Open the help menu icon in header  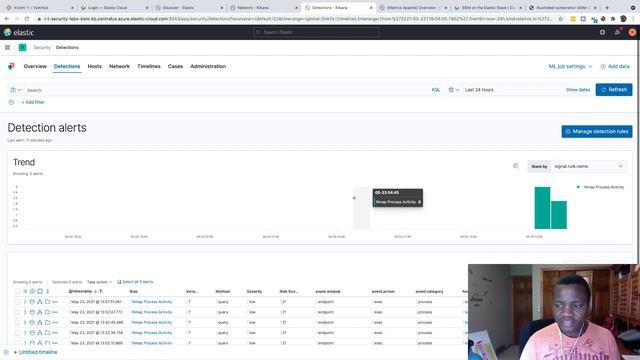point(602,32)
